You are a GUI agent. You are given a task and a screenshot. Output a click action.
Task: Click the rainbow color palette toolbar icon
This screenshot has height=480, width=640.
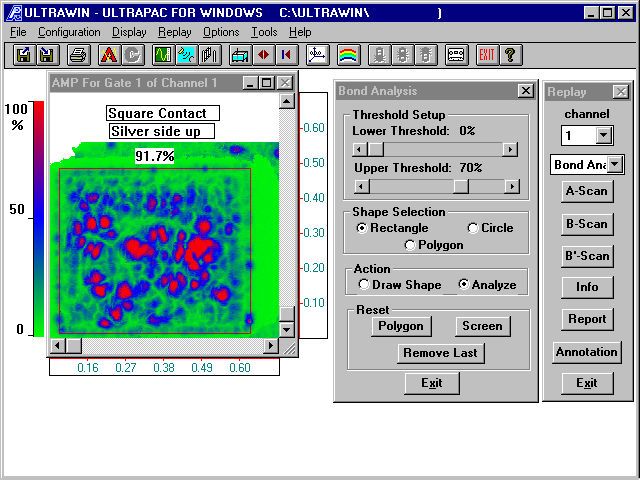348,54
